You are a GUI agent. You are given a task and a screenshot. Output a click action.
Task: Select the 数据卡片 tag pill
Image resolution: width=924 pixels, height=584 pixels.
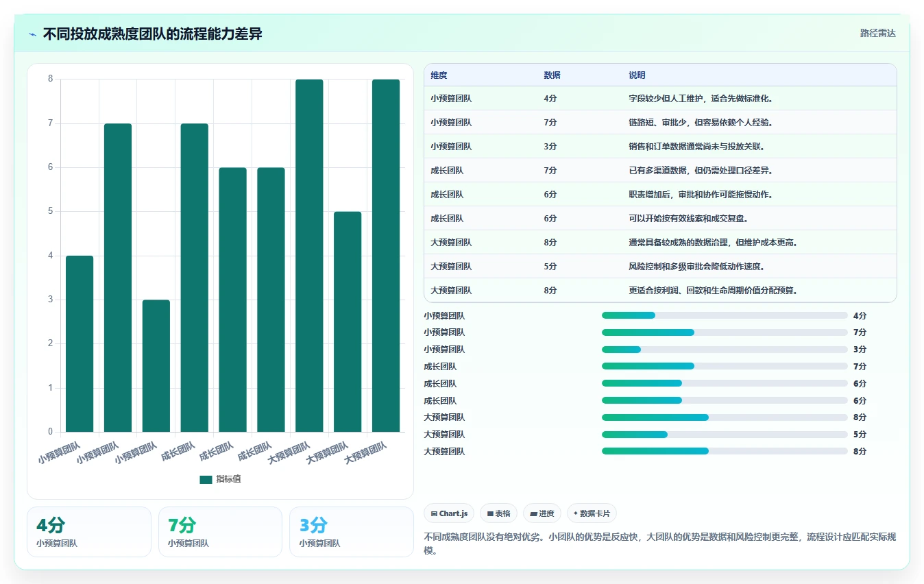[x=592, y=513]
